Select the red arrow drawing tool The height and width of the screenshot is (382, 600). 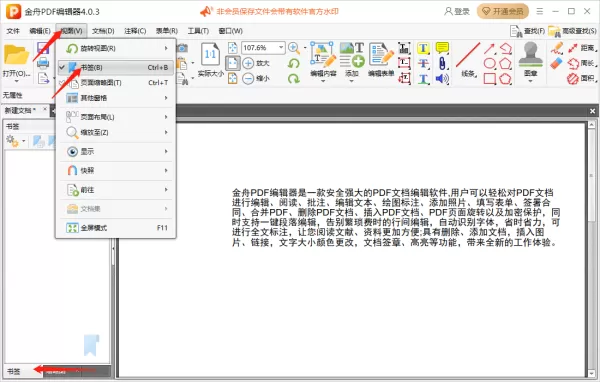489,49
